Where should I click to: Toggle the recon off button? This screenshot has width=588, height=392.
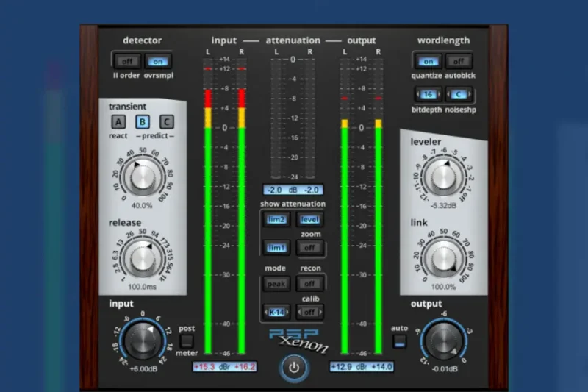309,284
